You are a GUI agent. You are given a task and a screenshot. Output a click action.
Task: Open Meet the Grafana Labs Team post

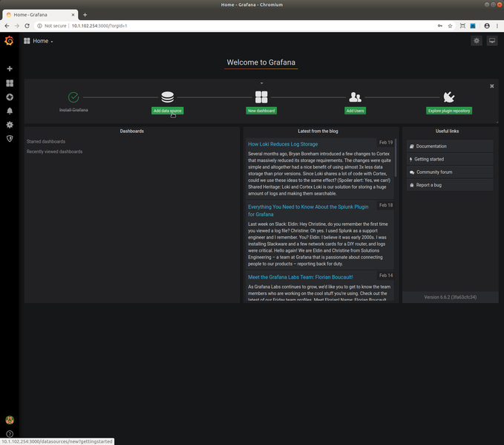coord(300,277)
